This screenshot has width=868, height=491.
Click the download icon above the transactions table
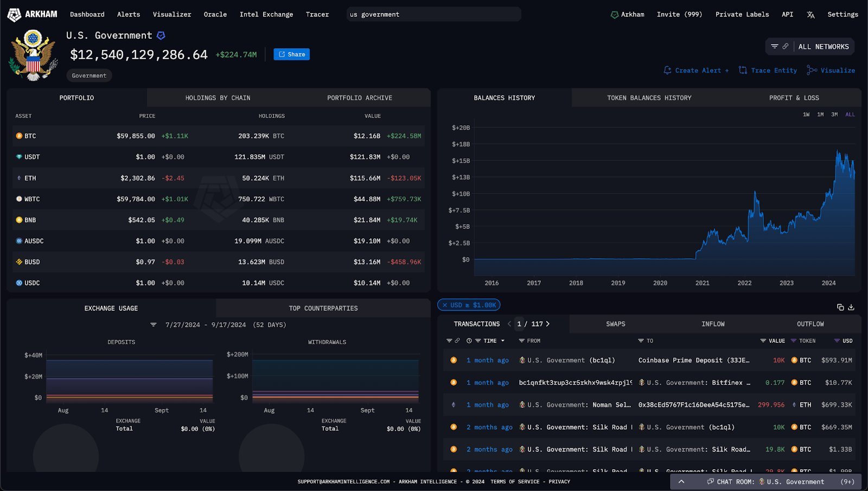coord(851,307)
